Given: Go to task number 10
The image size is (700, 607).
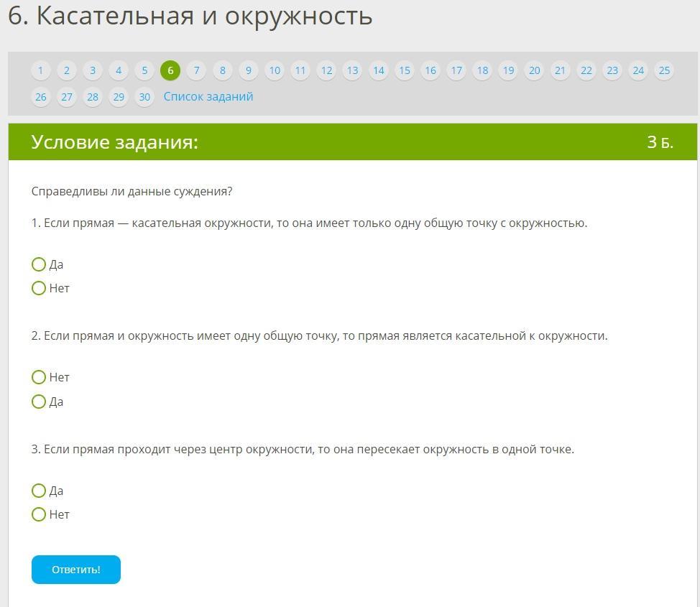Looking at the screenshot, I should [x=275, y=70].
